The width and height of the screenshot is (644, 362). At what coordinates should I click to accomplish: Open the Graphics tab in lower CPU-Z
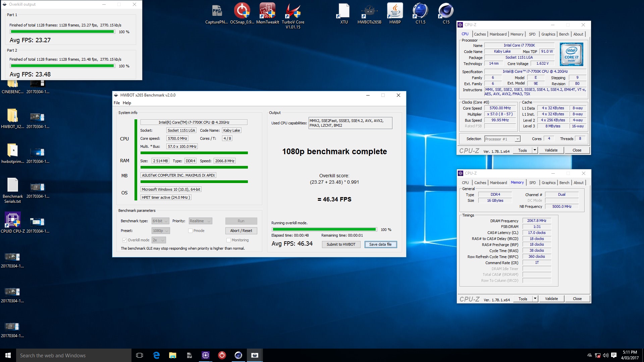[548, 183]
